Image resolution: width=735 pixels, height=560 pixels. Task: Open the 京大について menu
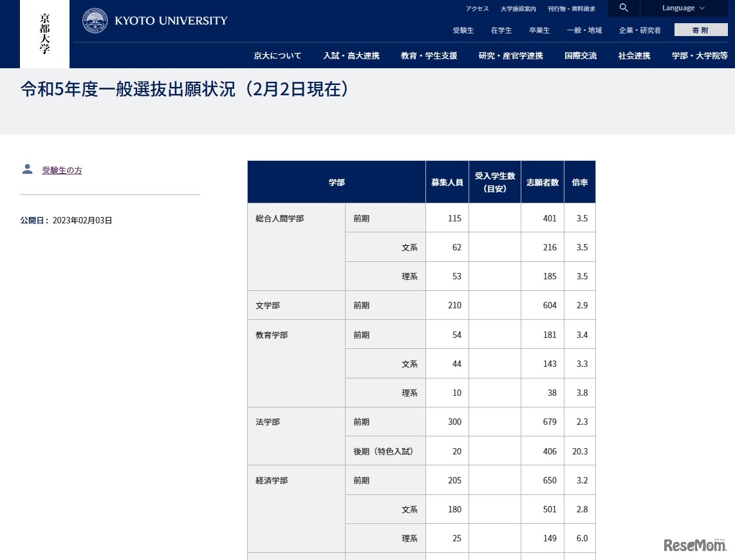coord(277,56)
